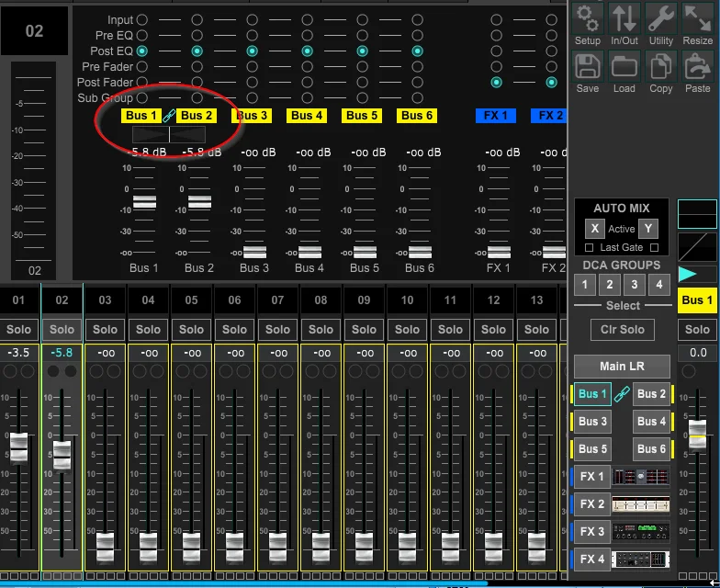The image size is (720, 588).
Task: Open the Setup gear icon
Action: (x=588, y=18)
